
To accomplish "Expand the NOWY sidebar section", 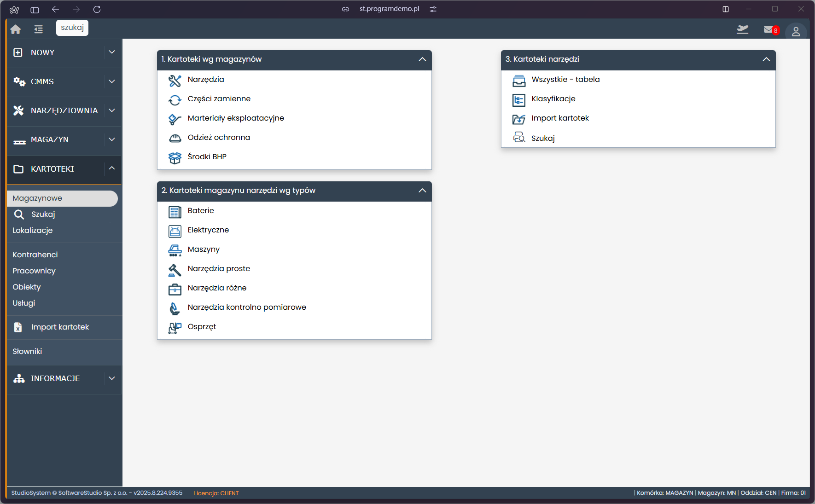I will click(112, 52).
